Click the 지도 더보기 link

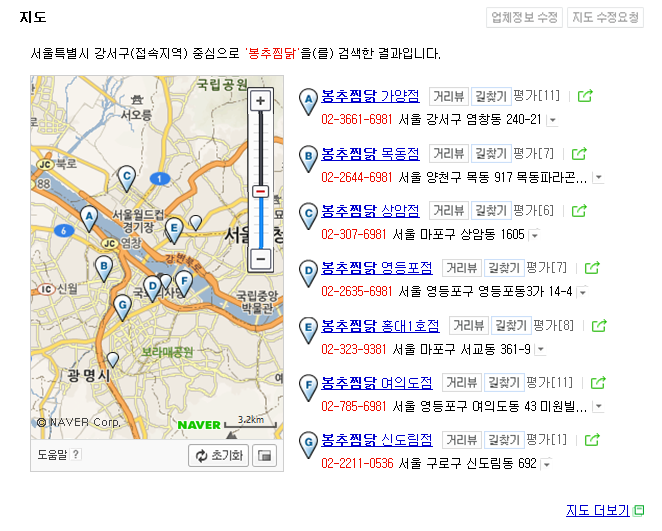(x=598, y=510)
